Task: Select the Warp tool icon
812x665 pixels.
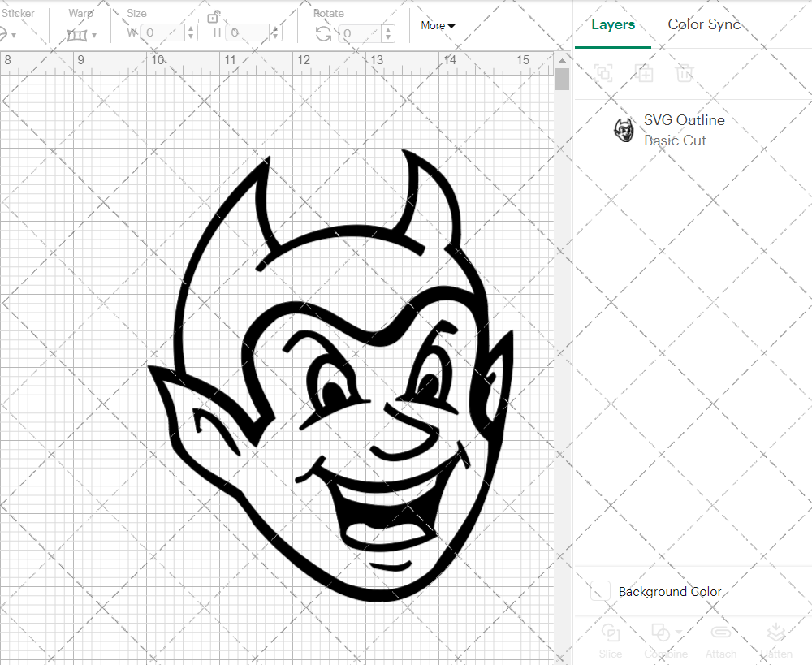Action: (76, 34)
